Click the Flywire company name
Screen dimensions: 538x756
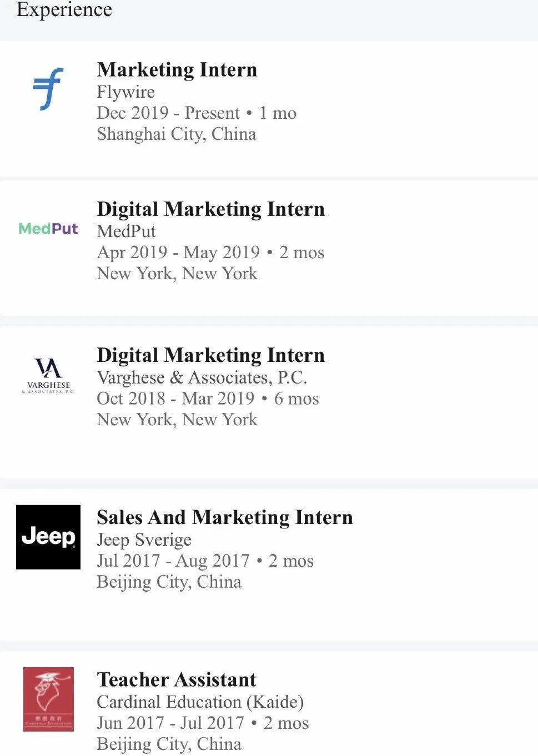(126, 92)
